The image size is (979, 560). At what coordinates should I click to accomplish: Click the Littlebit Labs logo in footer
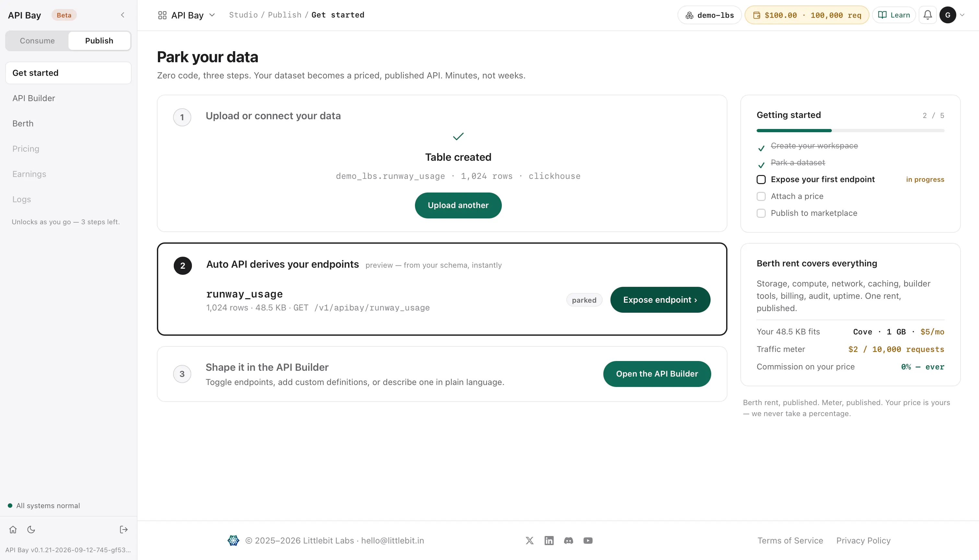[233, 540]
